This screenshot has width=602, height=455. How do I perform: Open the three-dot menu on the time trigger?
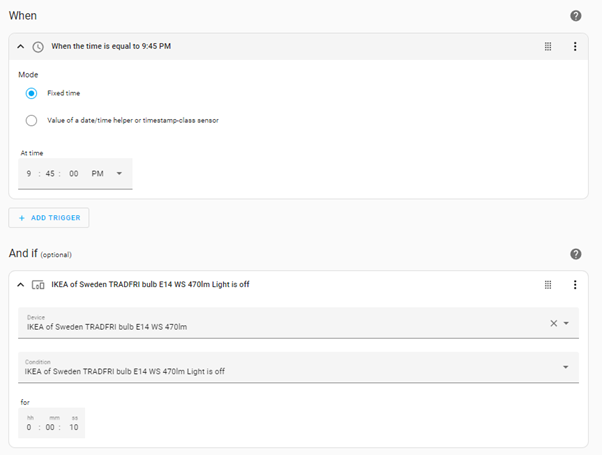point(575,46)
